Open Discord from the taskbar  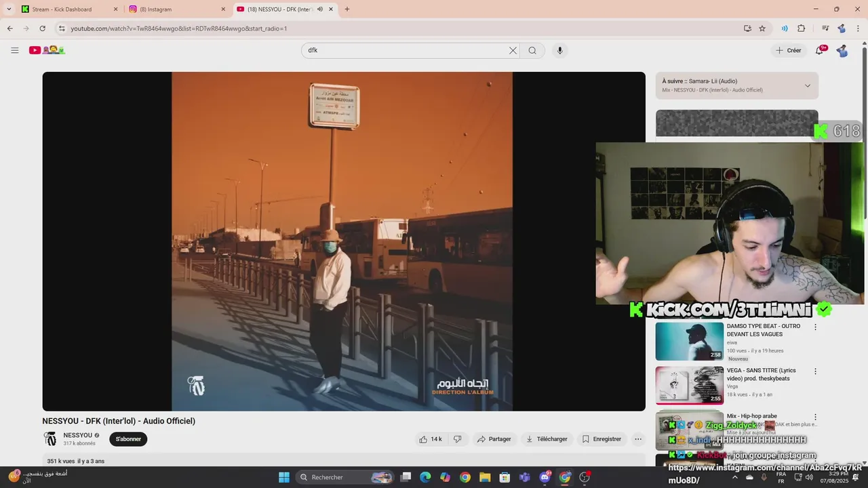pos(545,477)
